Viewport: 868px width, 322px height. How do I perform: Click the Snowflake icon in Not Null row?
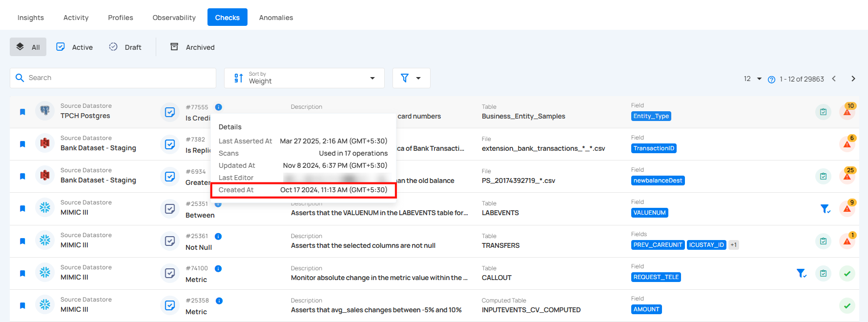[x=45, y=240]
